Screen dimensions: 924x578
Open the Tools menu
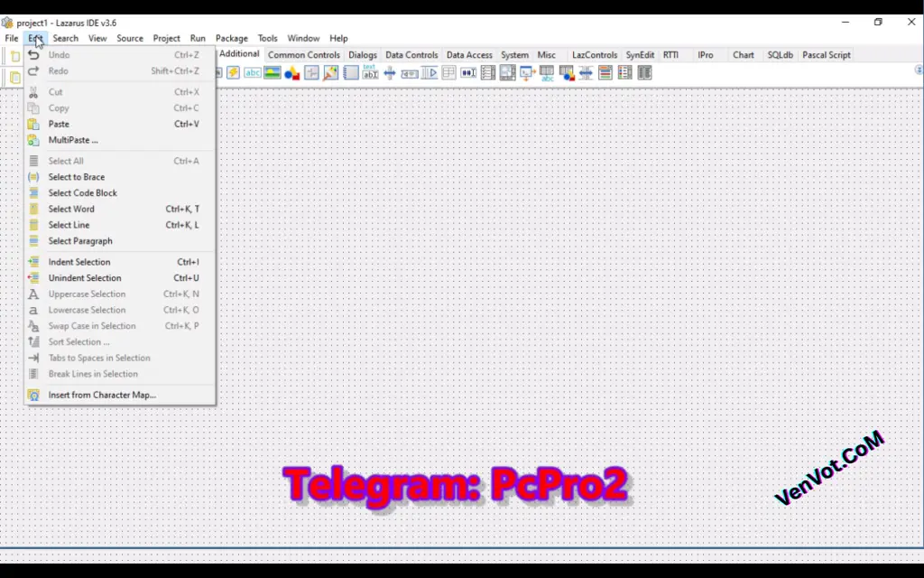[267, 38]
